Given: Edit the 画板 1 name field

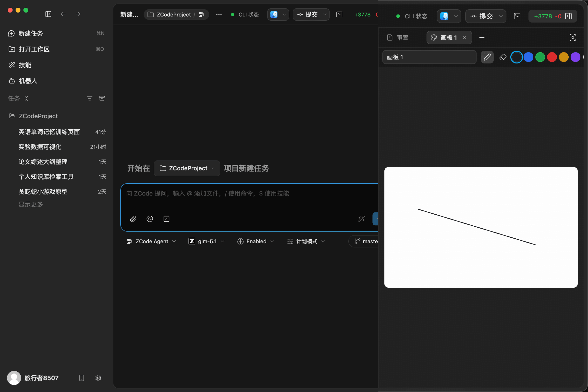Looking at the screenshot, I should pyautogui.click(x=429, y=57).
